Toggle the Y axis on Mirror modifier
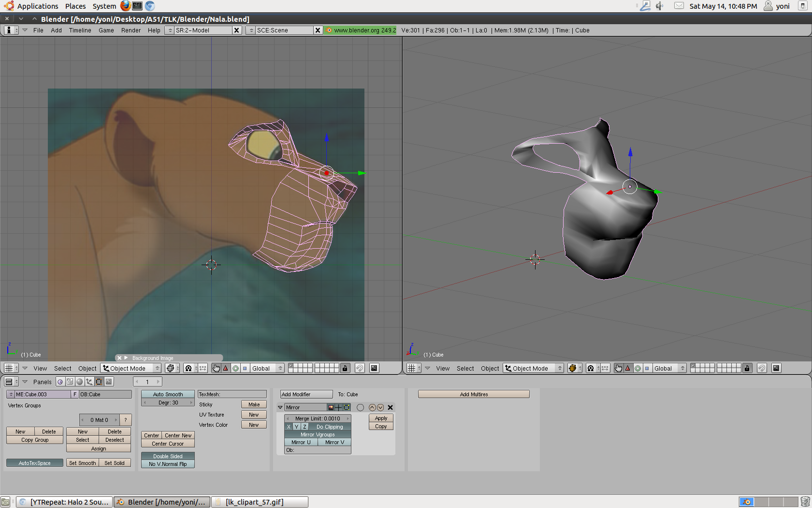812x508 pixels. [x=297, y=427]
